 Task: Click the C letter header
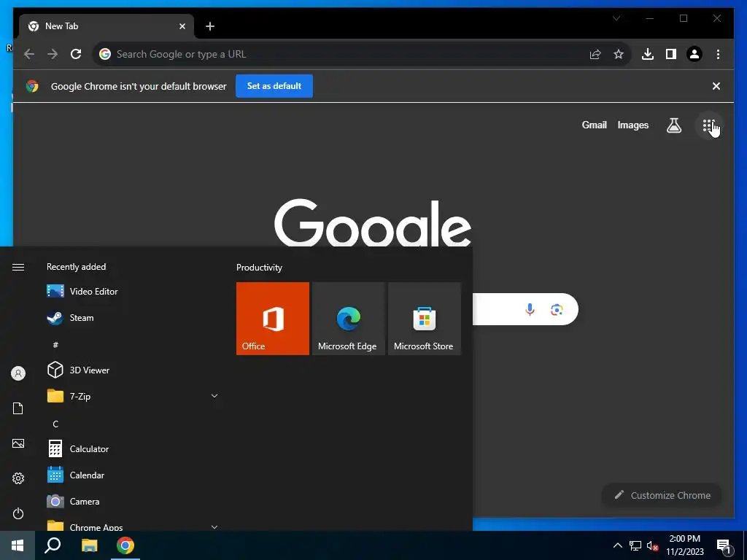pos(55,424)
